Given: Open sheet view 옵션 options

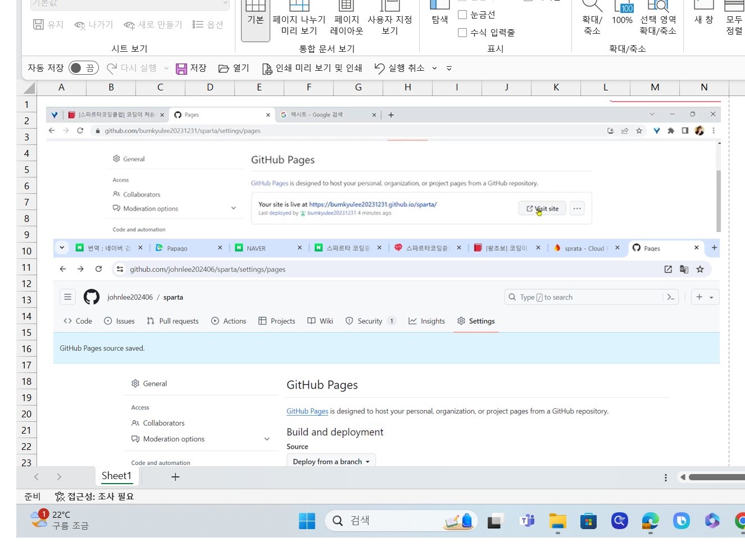Looking at the screenshot, I should click(x=208, y=25).
